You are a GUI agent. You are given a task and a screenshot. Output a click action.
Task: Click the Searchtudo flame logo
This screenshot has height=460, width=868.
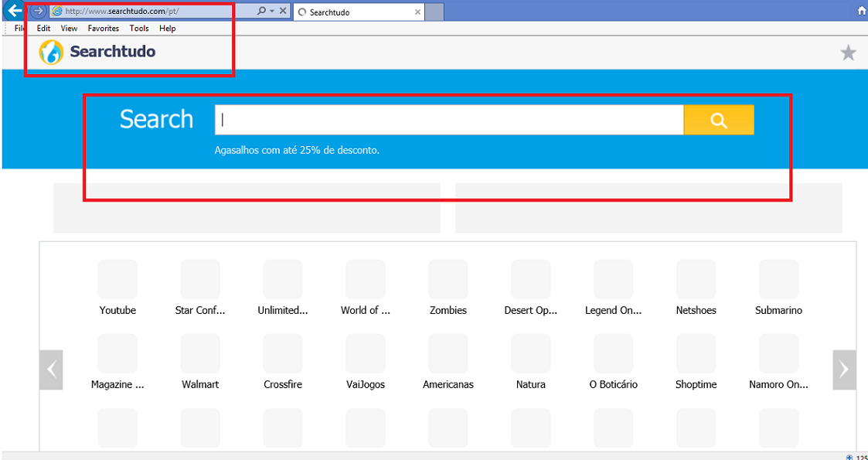coord(51,52)
